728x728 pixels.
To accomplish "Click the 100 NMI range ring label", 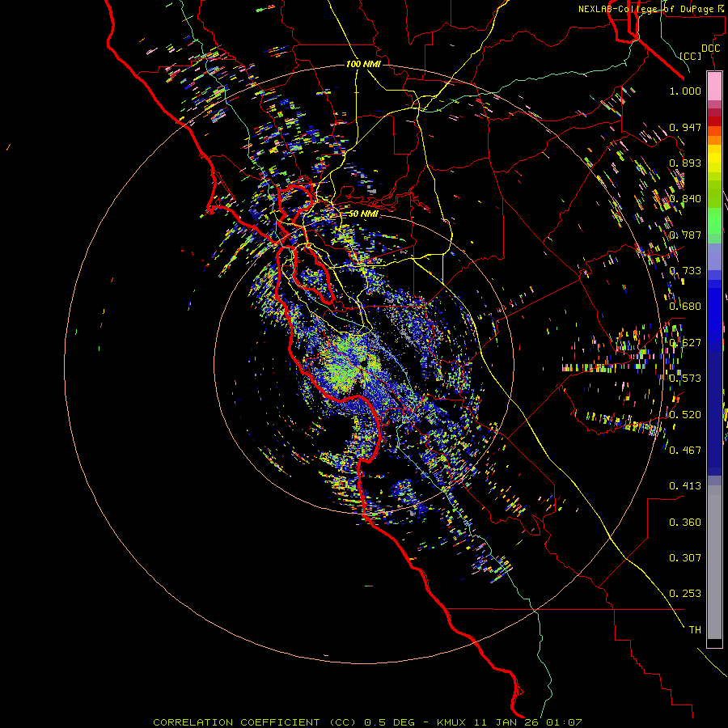I will tap(363, 64).
